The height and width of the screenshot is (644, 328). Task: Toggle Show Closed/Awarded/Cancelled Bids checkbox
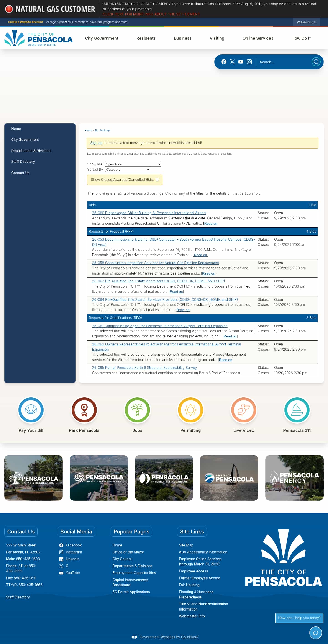coord(157,180)
